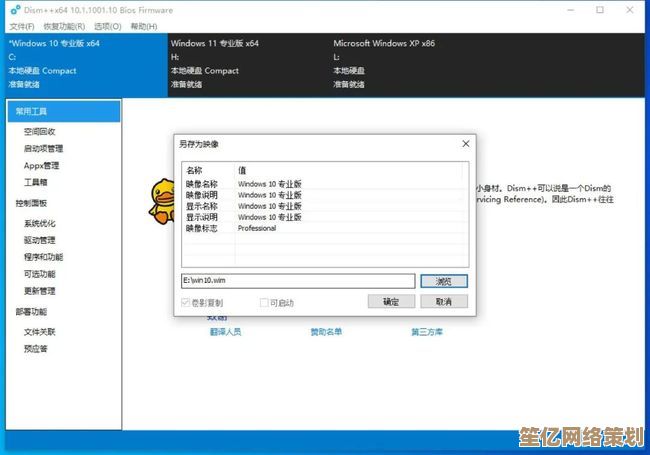Click the 名称 column header
The image size is (650, 455).
coord(208,170)
